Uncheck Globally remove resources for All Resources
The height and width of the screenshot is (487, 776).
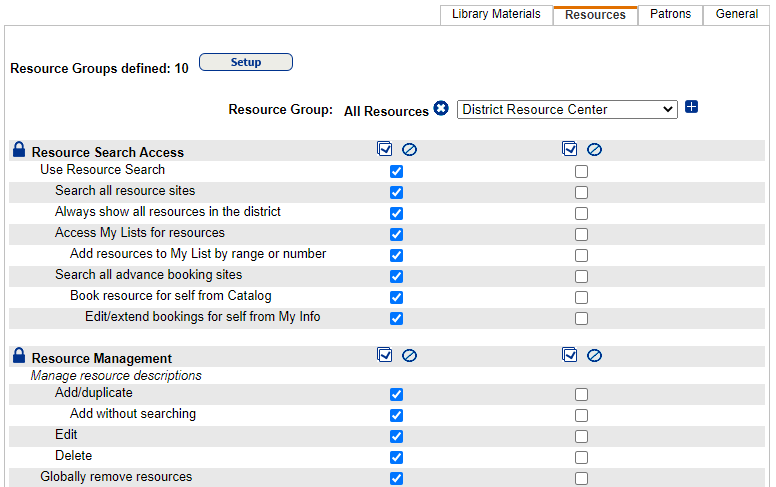396,478
